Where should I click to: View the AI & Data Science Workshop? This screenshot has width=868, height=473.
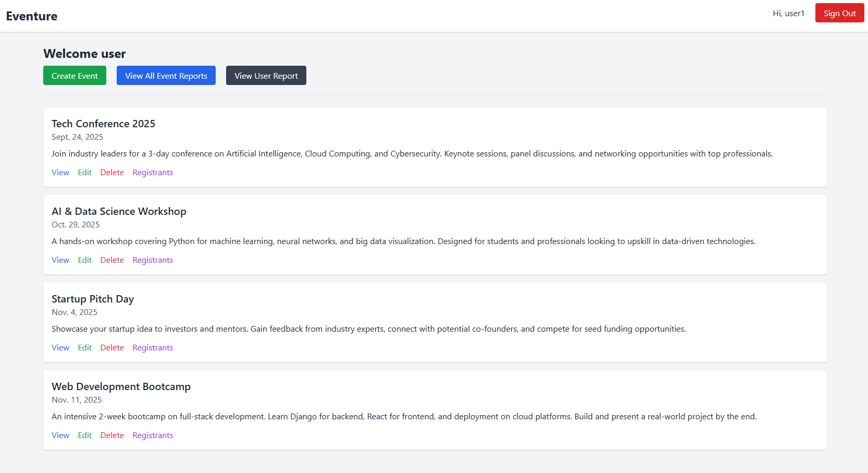pos(60,260)
